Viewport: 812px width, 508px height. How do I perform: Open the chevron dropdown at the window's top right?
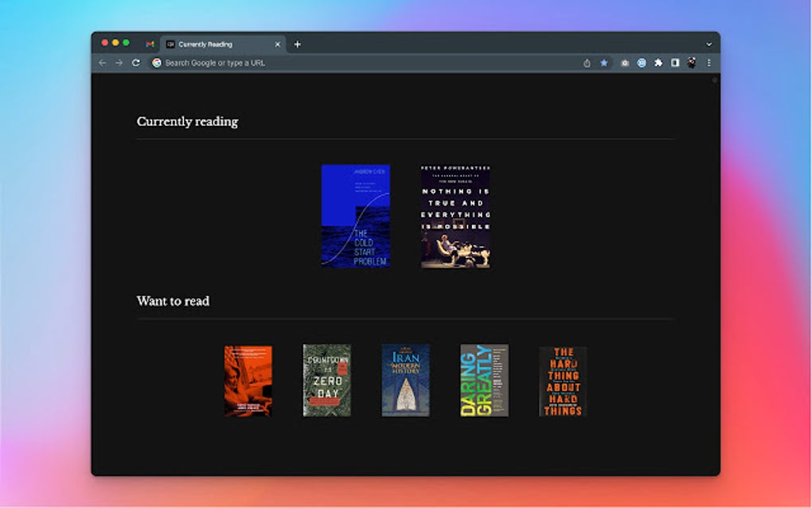tap(709, 45)
